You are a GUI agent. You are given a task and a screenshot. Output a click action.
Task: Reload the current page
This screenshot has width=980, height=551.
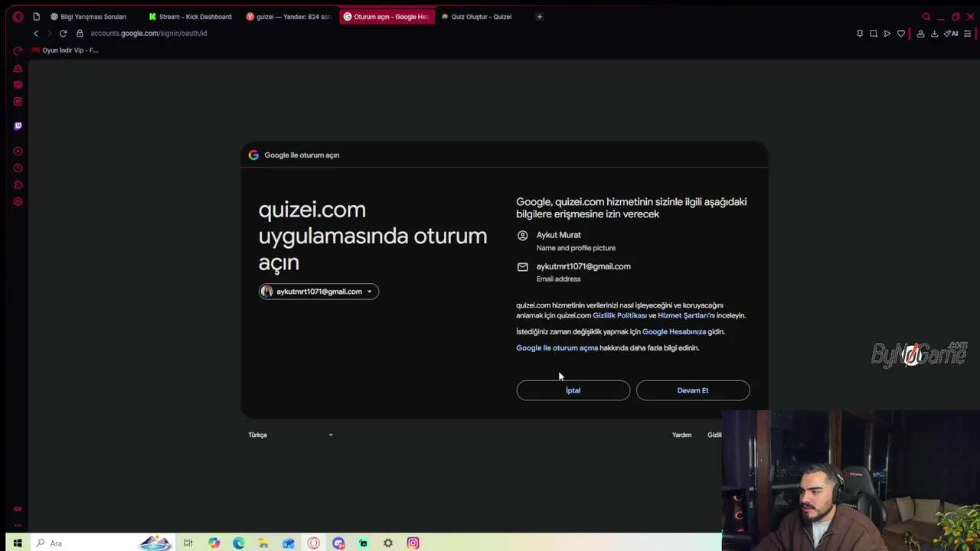63,34
